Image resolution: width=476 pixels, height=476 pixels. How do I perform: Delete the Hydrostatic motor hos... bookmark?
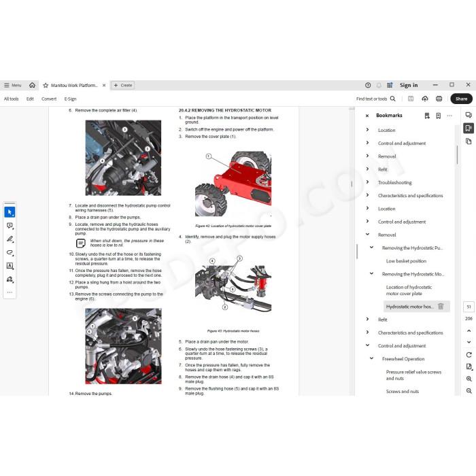click(x=441, y=306)
